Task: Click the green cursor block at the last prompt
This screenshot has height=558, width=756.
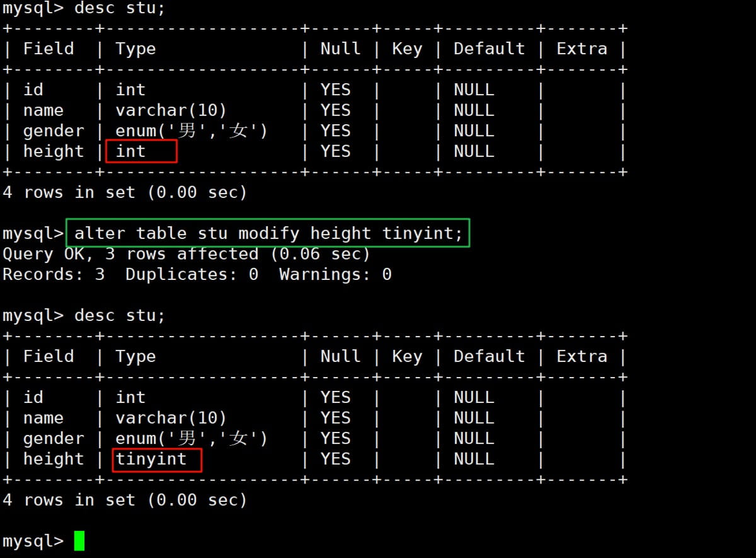Action: click(x=79, y=541)
